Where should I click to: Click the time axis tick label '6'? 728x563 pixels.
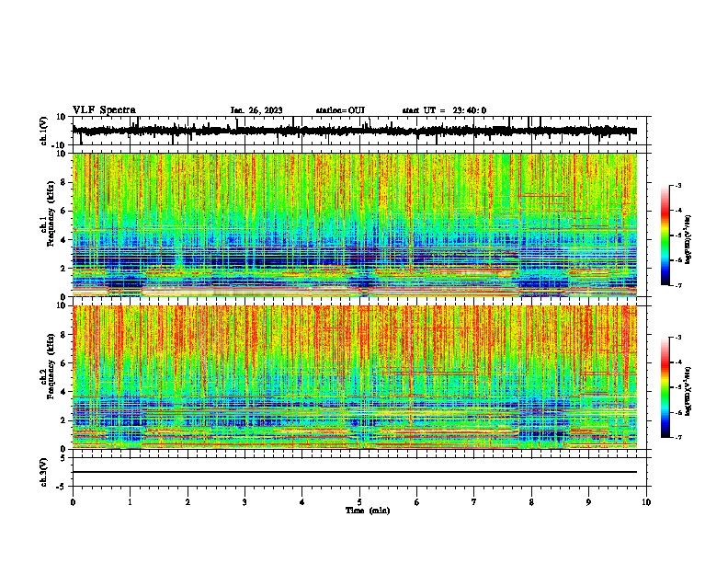(x=417, y=502)
